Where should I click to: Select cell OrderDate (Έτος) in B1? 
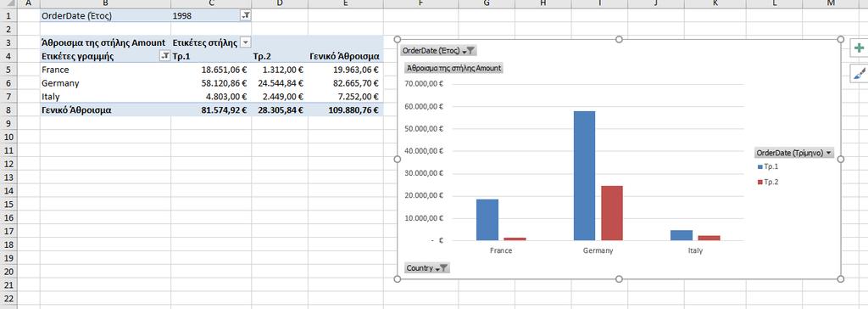pos(105,16)
